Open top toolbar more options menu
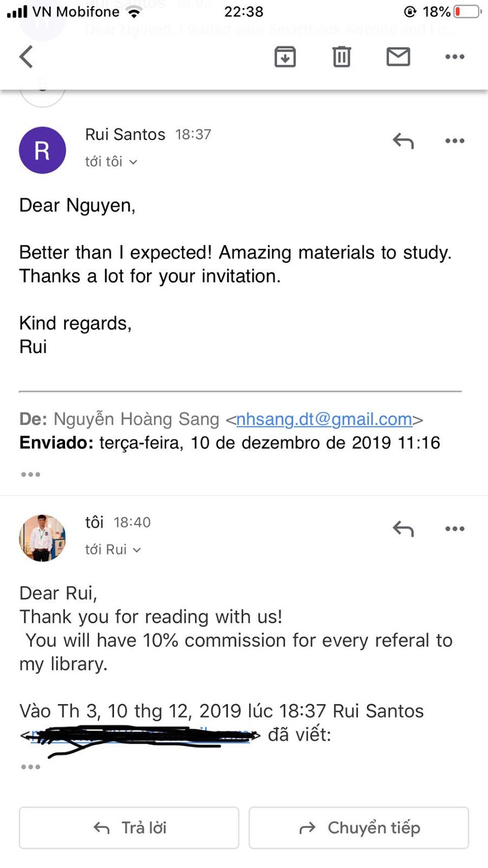The width and height of the screenshot is (488, 868). point(455,56)
